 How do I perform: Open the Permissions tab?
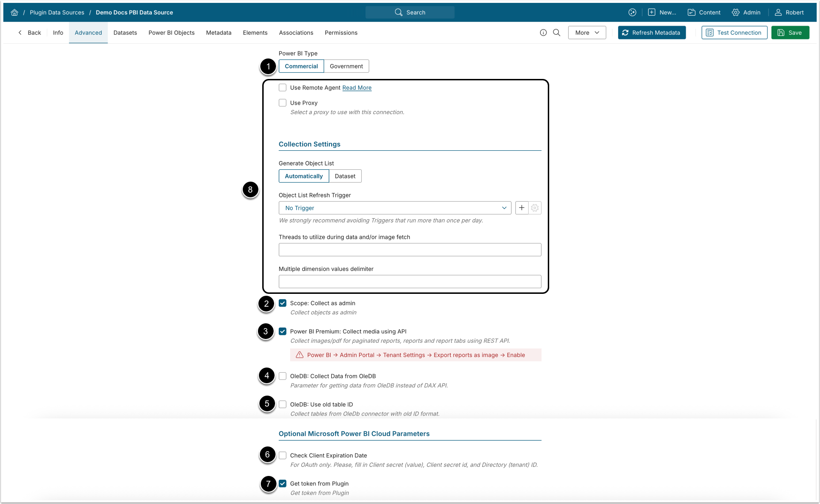(341, 32)
